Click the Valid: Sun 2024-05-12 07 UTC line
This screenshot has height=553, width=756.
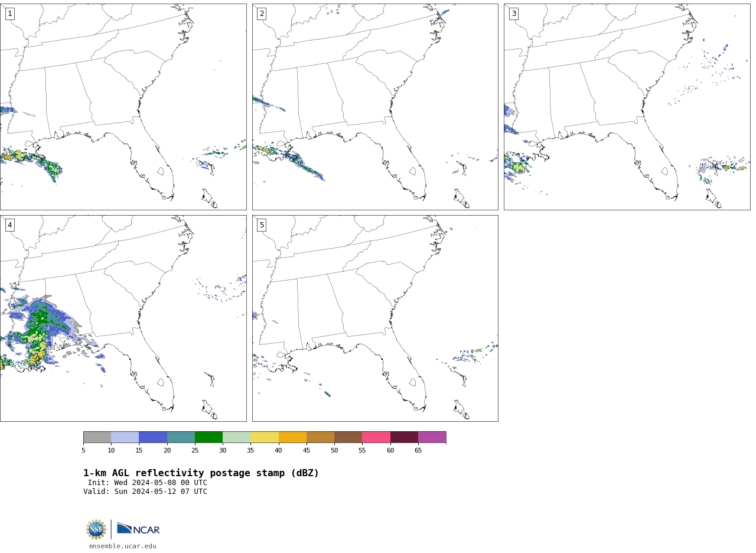point(145,492)
